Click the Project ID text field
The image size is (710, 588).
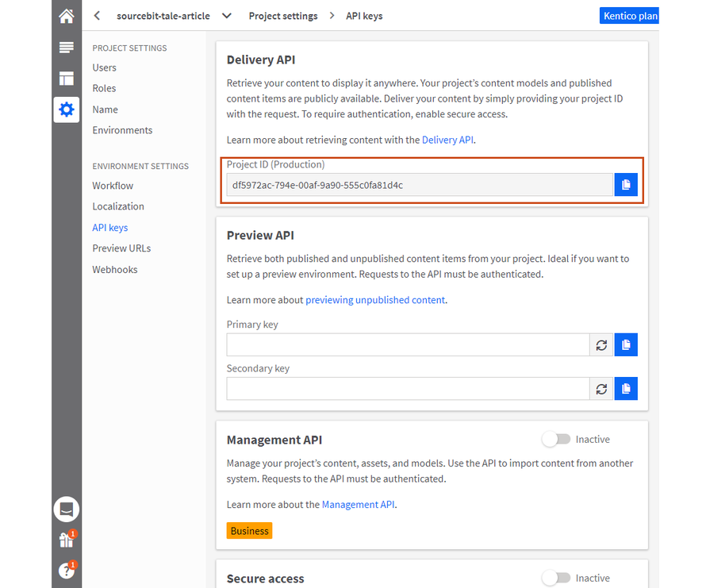[x=420, y=185]
